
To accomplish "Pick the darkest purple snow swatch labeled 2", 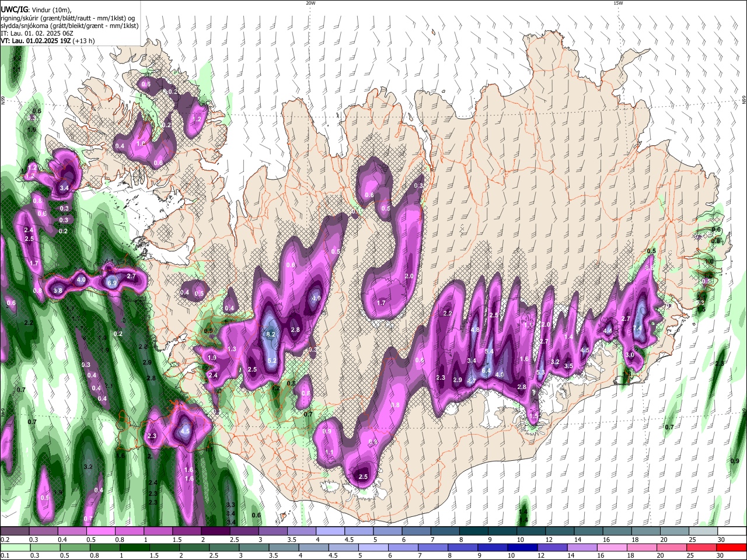I will tap(215, 531).
